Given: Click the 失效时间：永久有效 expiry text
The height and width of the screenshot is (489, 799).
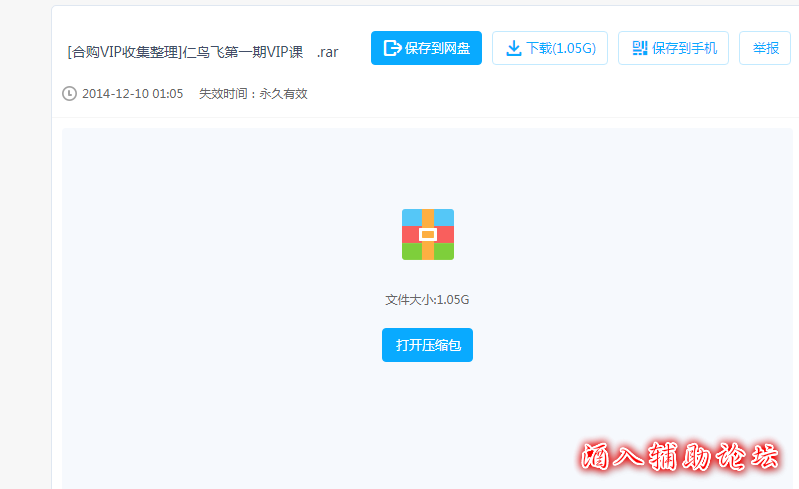Looking at the screenshot, I should [x=253, y=94].
